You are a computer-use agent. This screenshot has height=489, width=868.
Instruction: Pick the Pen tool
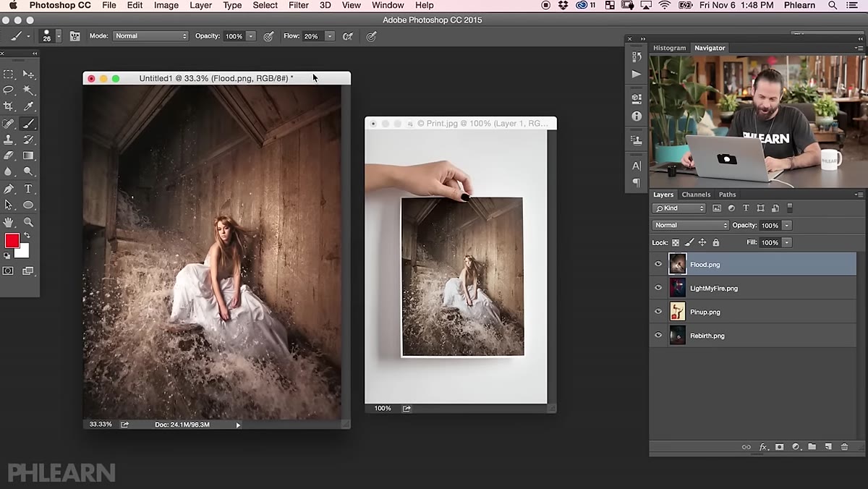[9, 189]
